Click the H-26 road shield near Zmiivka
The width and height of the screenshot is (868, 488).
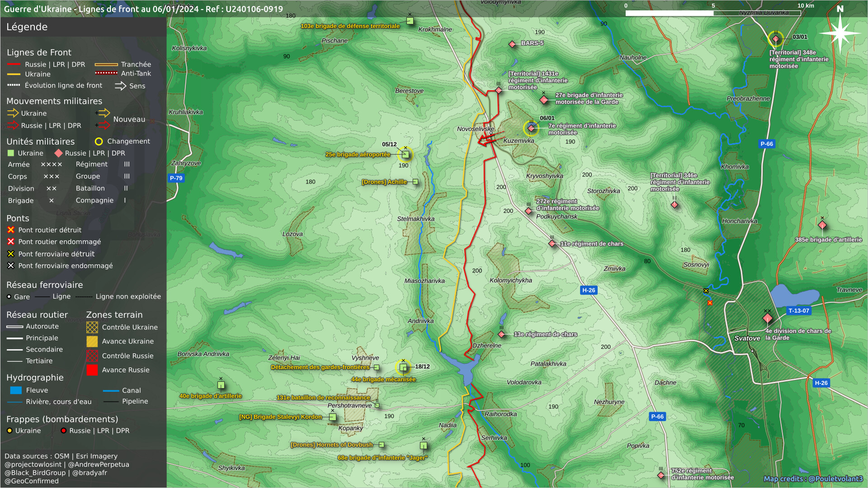pyautogui.click(x=589, y=290)
